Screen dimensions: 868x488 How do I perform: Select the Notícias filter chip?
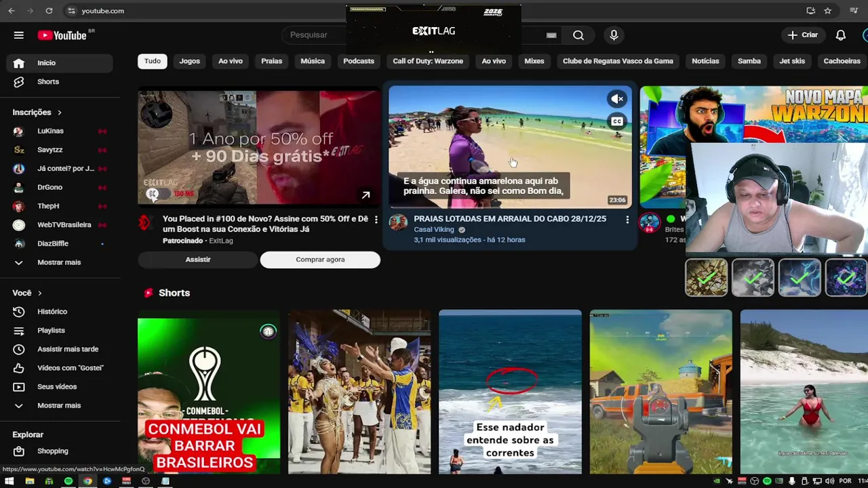tap(705, 61)
